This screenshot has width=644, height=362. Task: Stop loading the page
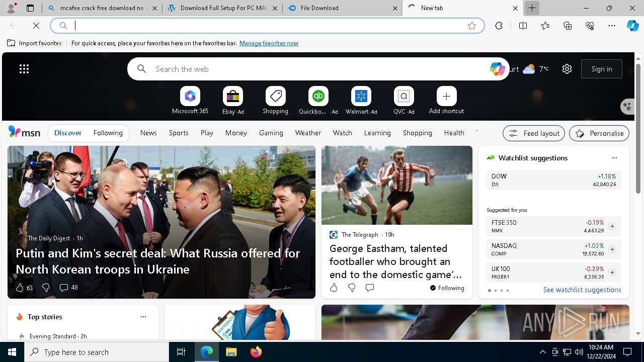(x=36, y=26)
